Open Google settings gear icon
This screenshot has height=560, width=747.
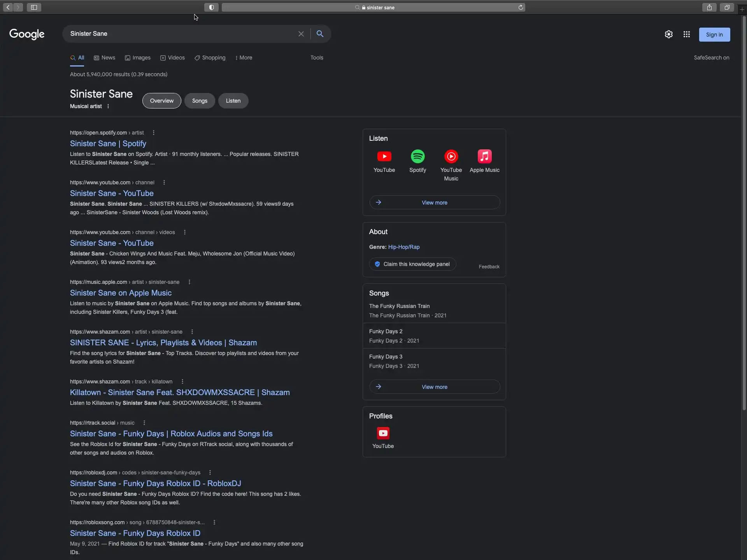[668, 34]
